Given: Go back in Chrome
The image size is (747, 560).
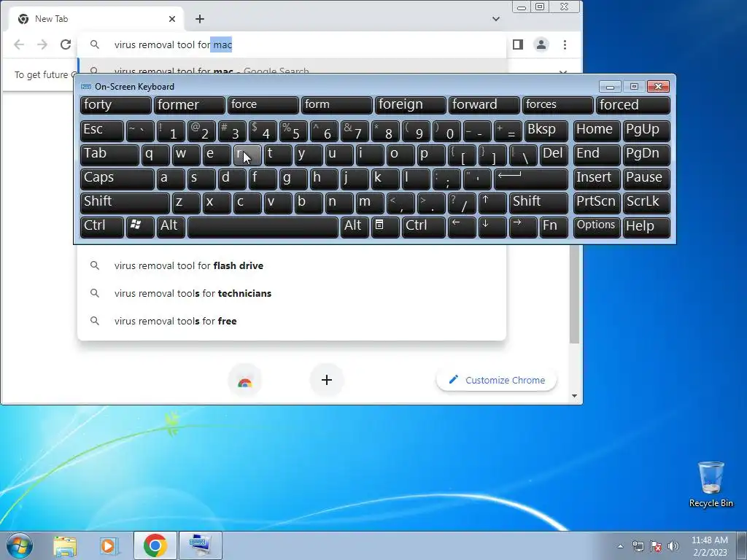Looking at the screenshot, I should (x=19, y=44).
